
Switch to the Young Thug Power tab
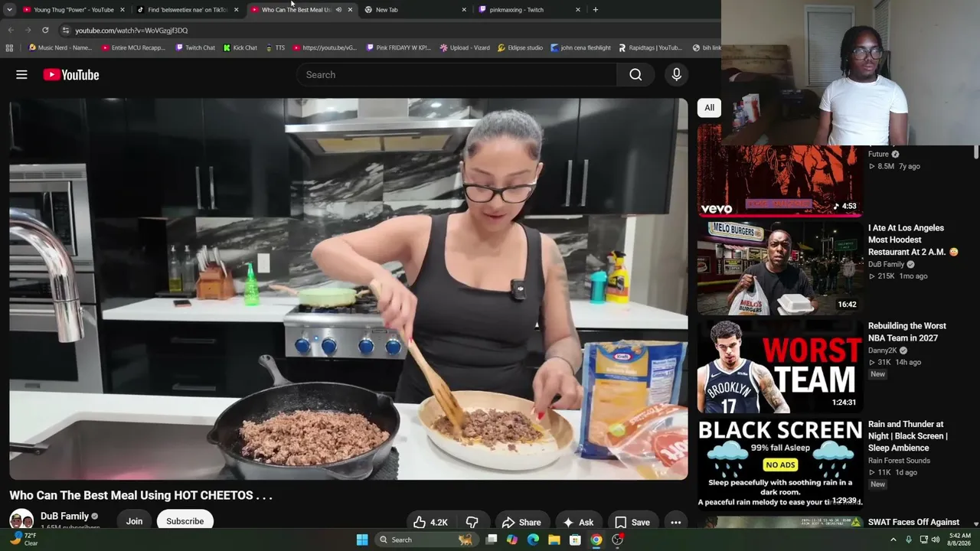point(73,10)
